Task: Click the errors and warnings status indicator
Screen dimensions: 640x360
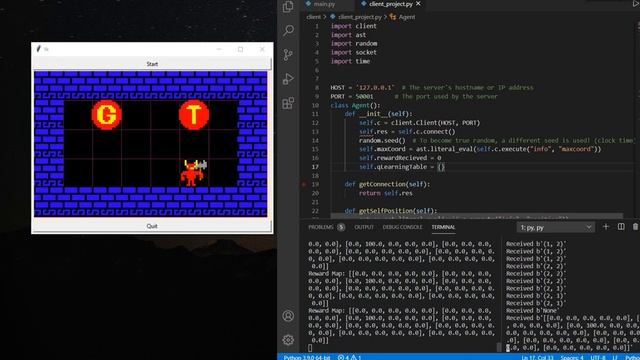Action: pyautogui.click(x=349, y=357)
